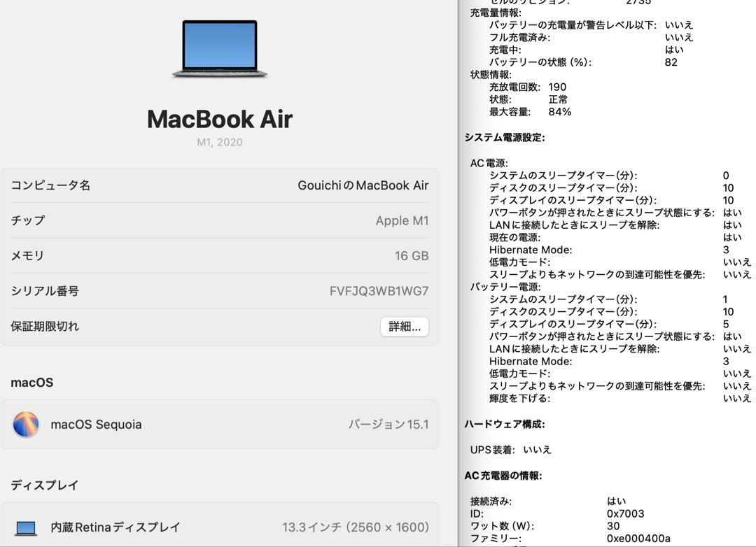The width and height of the screenshot is (756, 547).
Task: Click the family value 0xe000400a
Action: [638, 539]
